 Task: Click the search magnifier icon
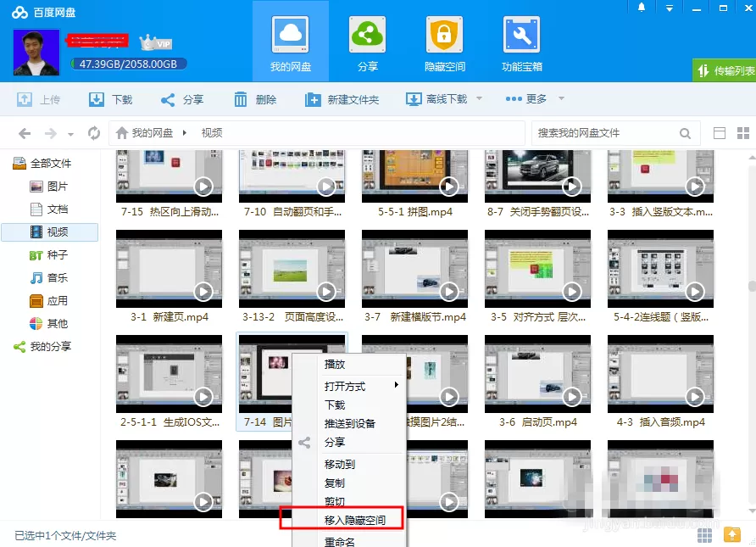(x=685, y=134)
